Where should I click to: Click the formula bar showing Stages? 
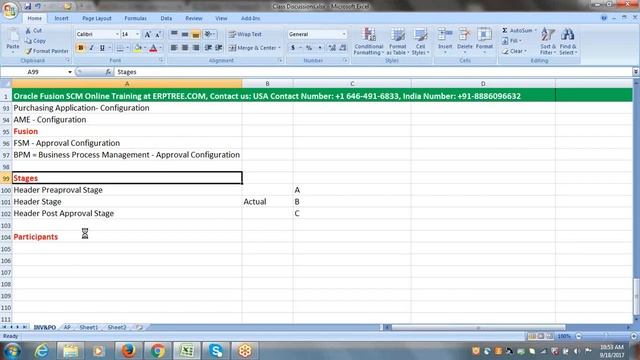373,72
